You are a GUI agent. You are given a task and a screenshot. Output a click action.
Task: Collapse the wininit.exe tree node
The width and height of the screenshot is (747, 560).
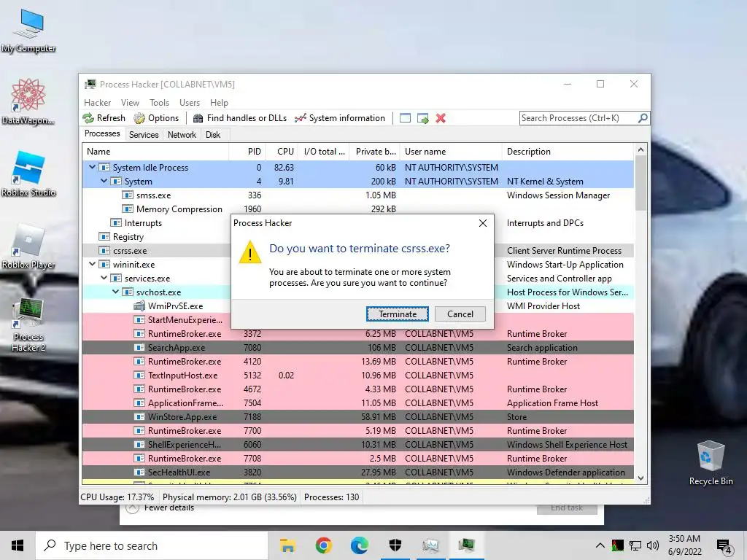92,264
